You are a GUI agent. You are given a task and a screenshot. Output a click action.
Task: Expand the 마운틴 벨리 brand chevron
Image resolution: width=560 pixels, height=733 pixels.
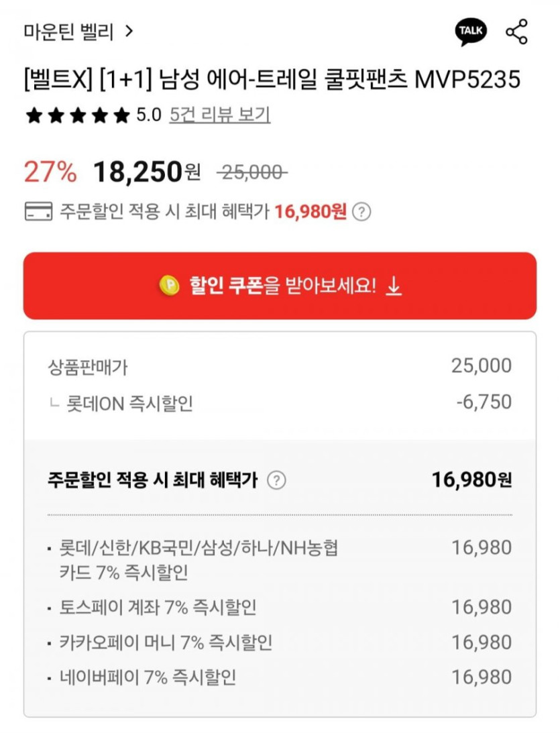coord(129,32)
